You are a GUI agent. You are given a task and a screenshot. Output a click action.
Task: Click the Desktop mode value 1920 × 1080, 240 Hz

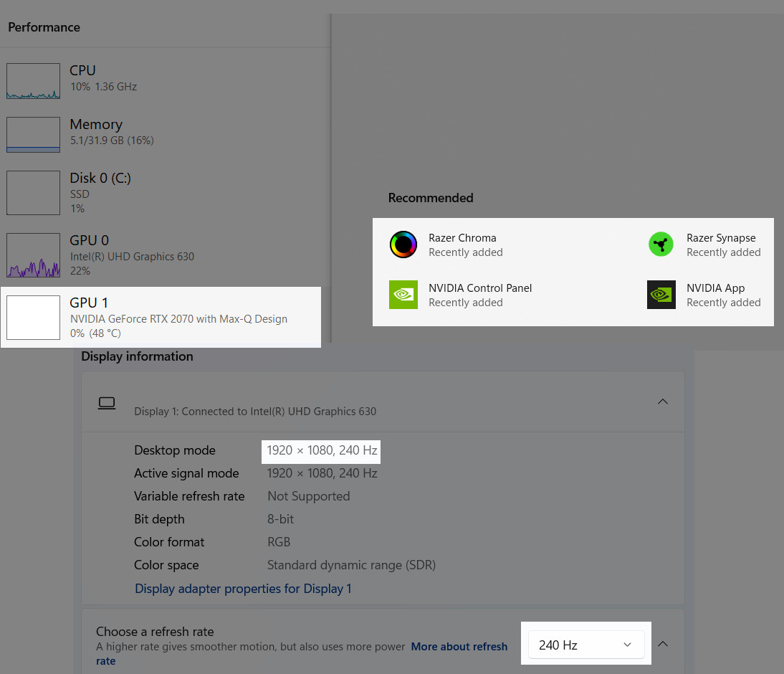pos(322,450)
